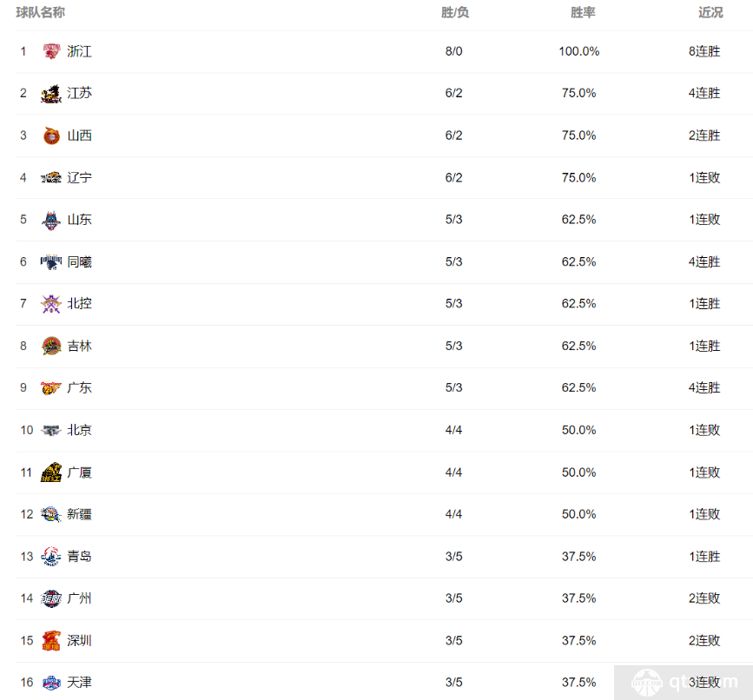Click the 深圳 team logo icon
This screenshot has height=700, width=753.
(x=51, y=640)
